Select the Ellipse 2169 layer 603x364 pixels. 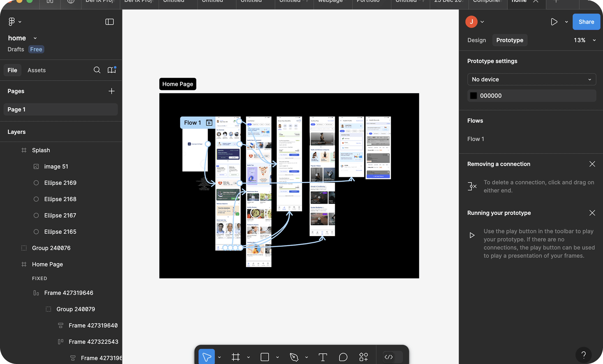point(60,183)
